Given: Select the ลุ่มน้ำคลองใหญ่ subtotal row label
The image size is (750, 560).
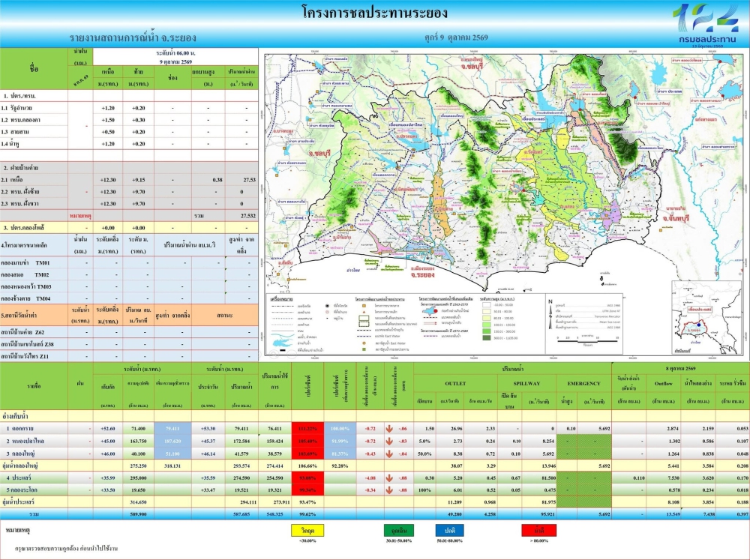Looking at the screenshot, I should coord(20,466).
